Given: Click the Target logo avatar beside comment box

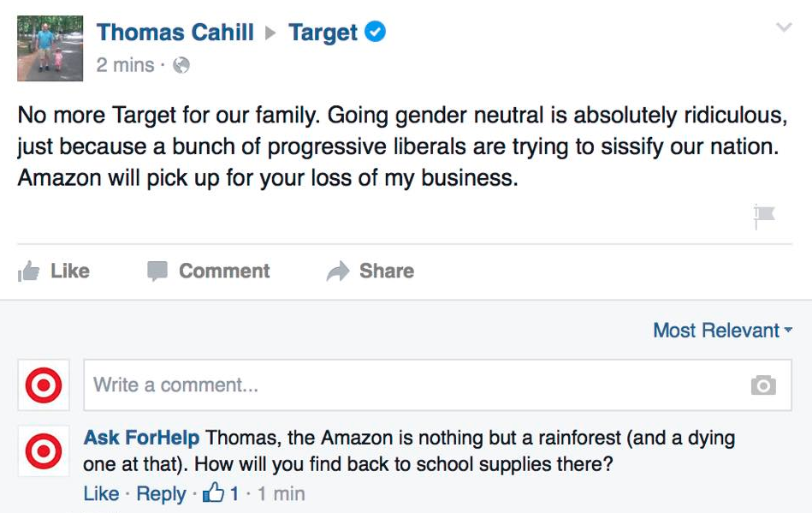Looking at the screenshot, I should (x=43, y=385).
